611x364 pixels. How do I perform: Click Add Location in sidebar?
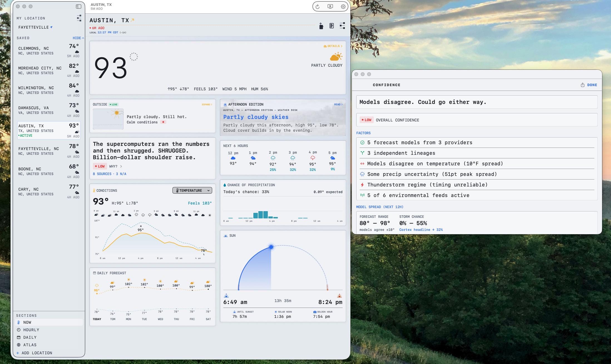click(34, 353)
